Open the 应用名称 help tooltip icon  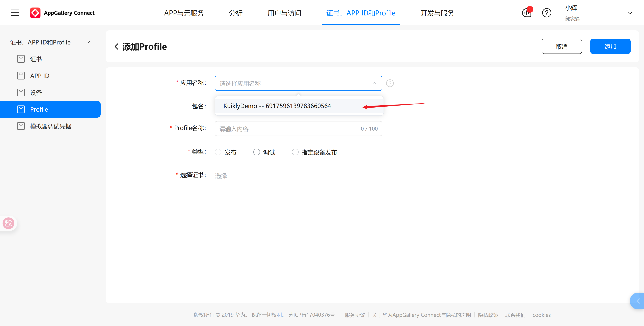pyautogui.click(x=389, y=83)
